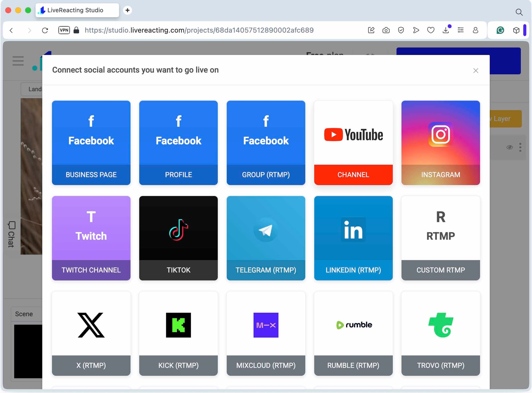Screen dimensions: 532x393
Task: Select the YouTube Channel tile
Action: coord(353,143)
